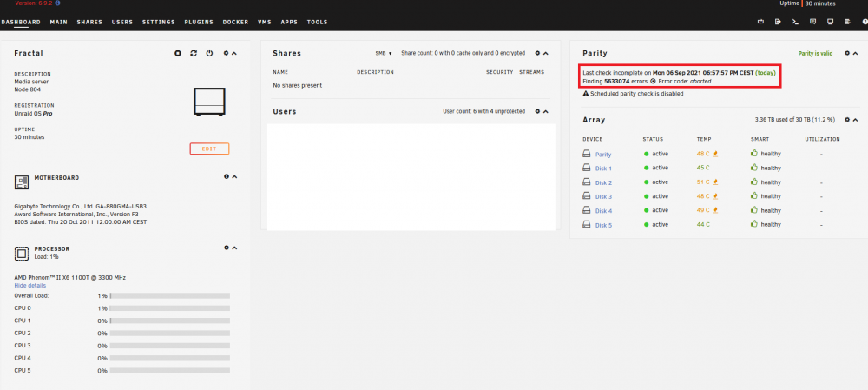Click the Logout icon in top bar
This screenshot has height=390, width=868.
coord(778,23)
